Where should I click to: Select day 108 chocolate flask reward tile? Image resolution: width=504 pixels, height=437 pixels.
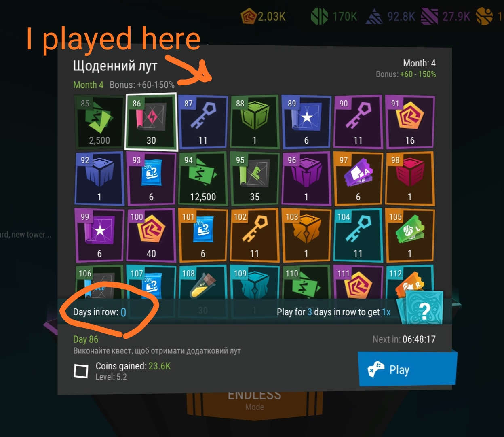pos(203,283)
